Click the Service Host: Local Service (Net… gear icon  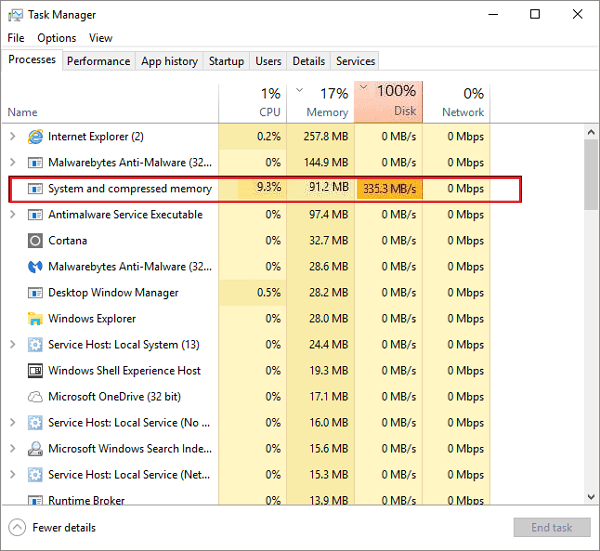pos(35,475)
